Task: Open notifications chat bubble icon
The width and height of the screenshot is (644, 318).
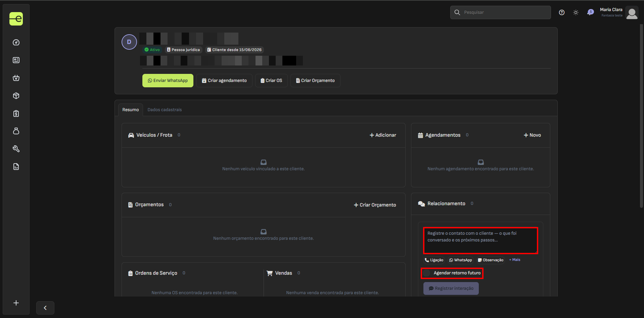Action: pos(590,12)
